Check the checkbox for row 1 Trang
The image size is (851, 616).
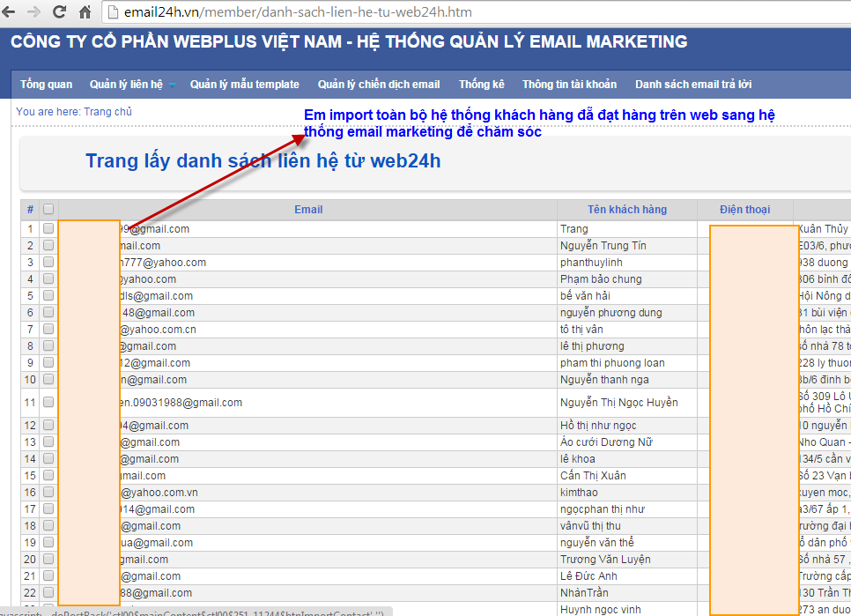pos(48,228)
